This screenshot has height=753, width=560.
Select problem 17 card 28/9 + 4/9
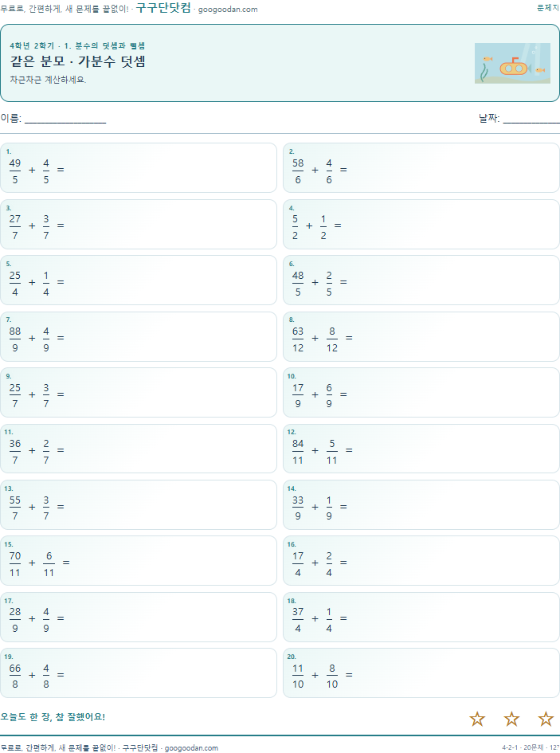(x=139, y=617)
